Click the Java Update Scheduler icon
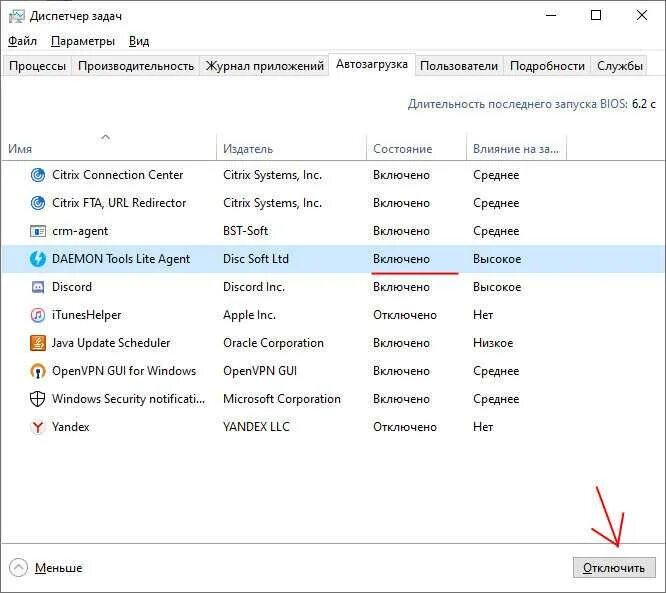This screenshot has height=593, width=666. 38,343
